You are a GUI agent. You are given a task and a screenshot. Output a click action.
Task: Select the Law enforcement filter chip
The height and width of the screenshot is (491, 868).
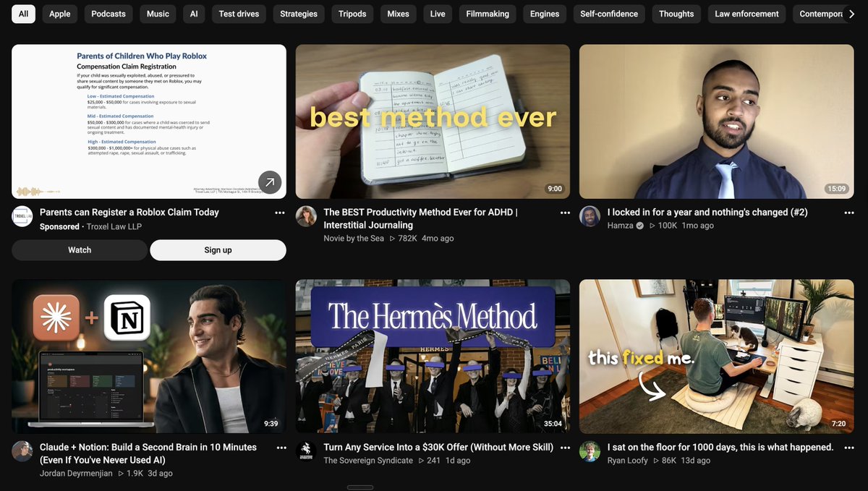[x=747, y=14]
